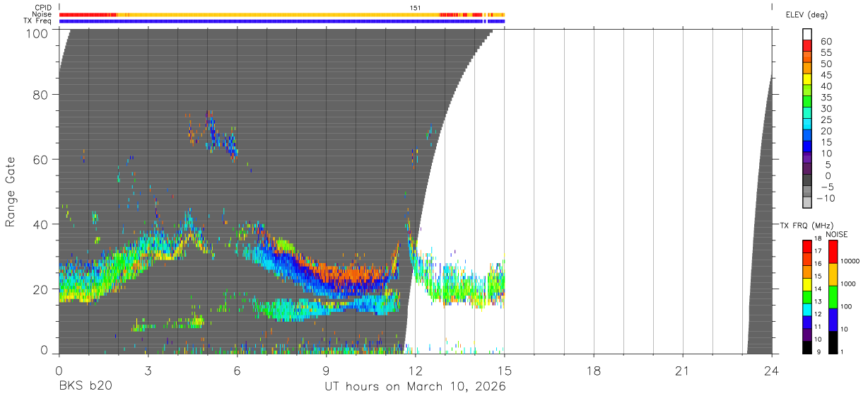Click the UT hours tick label 15
Image resolution: width=868 pixels, height=401 pixels.
pos(504,371)
